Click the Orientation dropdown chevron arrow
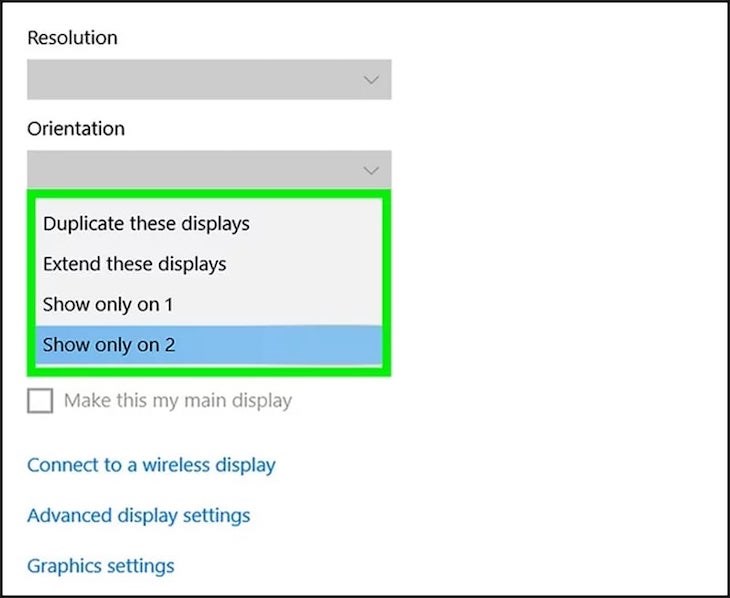The image size is (730, 598). pos(371,170)
